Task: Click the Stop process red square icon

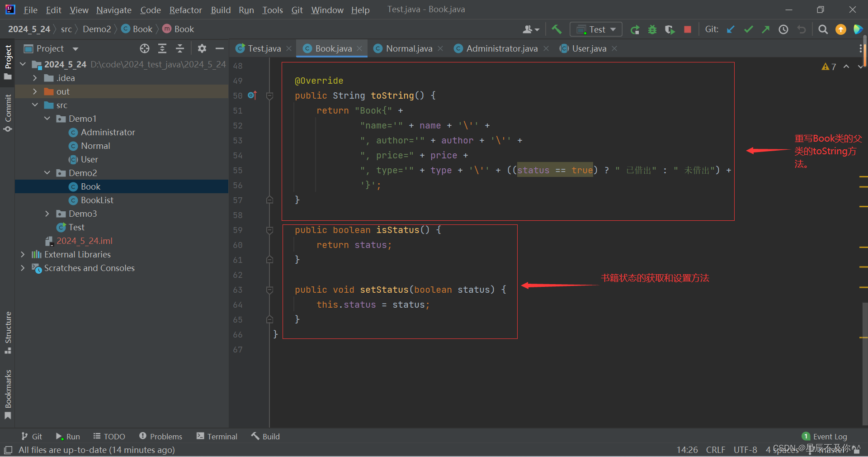Action: 687,29
